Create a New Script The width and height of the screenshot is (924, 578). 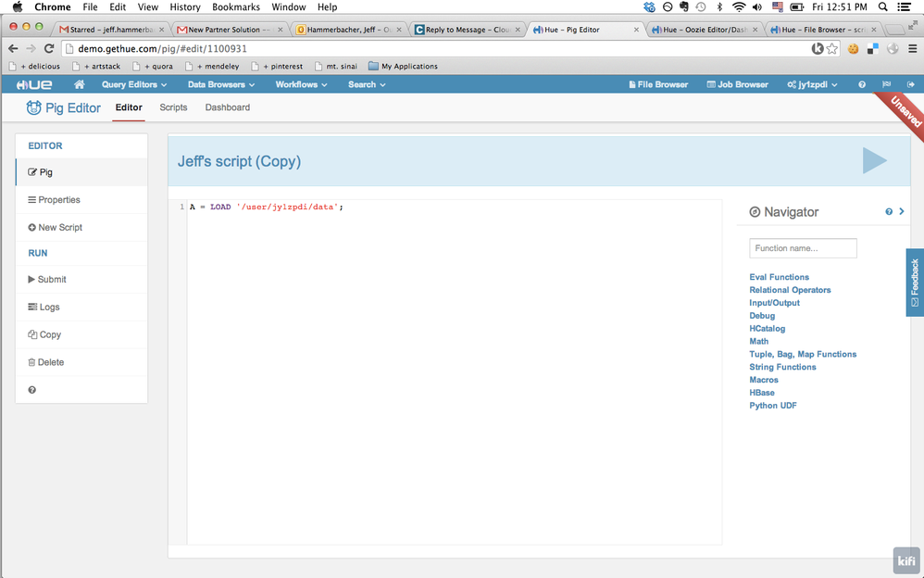point(81,227)
